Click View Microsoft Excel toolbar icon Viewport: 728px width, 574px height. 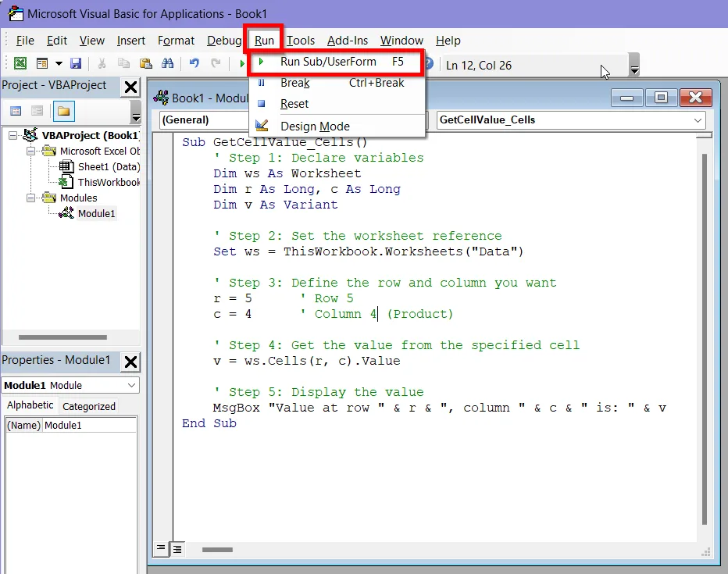pos(20,63)
